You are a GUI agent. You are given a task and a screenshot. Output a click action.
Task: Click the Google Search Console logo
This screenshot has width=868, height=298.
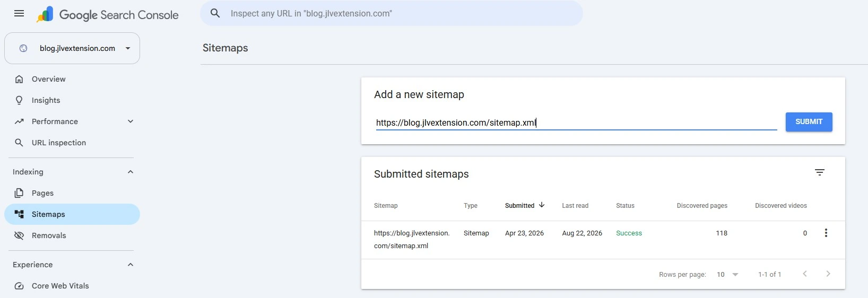point(107,15)
